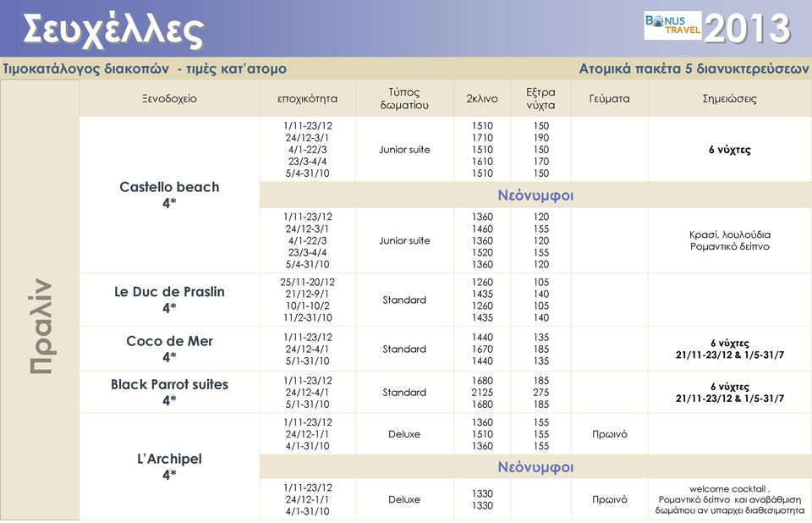Click the extra night value 170
Image resolution: width=812 pixels, height=523 pixels.
coord(541,162)
